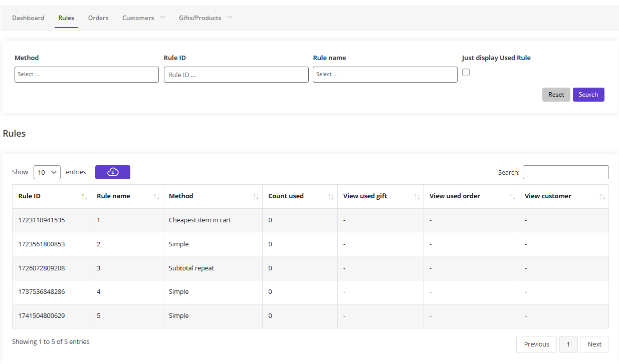619x364 pixels.
Task: Sort by View used order icon
Action: (x=512, y=197)
